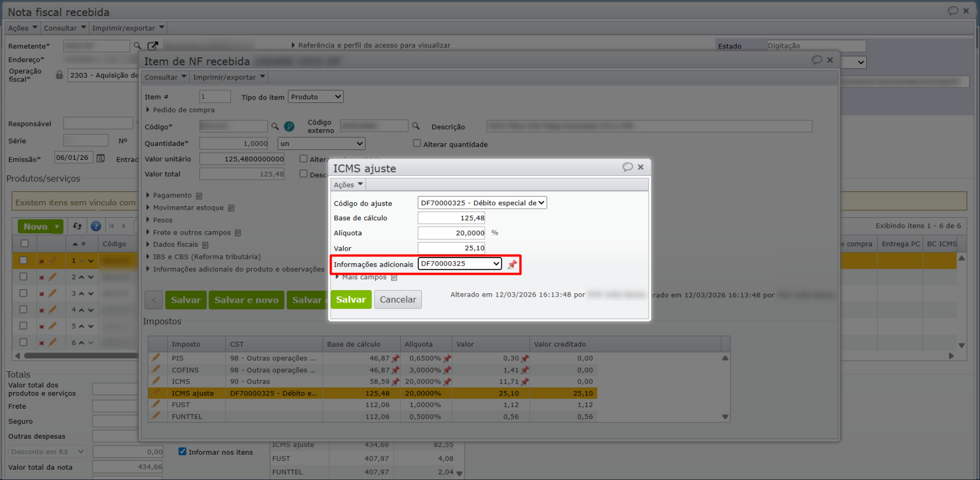Check the select-all box in items grid header
The image size is (980, 480).
pos(24,243)
